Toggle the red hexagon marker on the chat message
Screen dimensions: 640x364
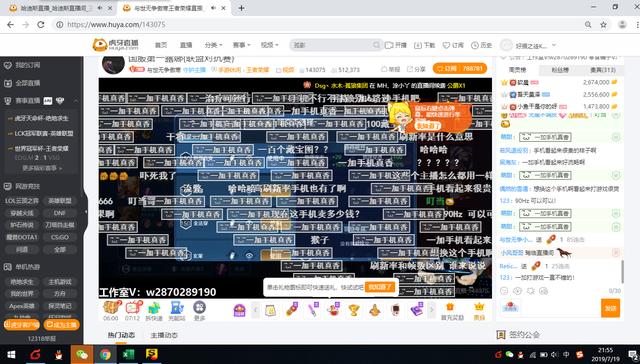616,253
